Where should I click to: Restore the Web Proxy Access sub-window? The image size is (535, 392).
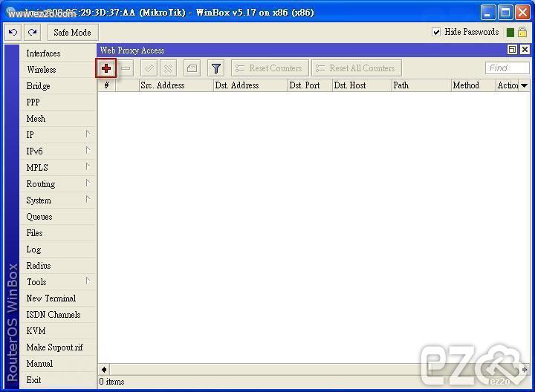512,50
